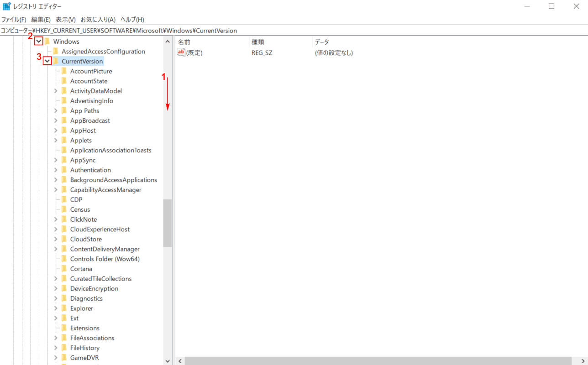Image resolution: width=588 pixels, height=365 pixels.
Task: Click the 種類 column header
Action: coord(281,42)
